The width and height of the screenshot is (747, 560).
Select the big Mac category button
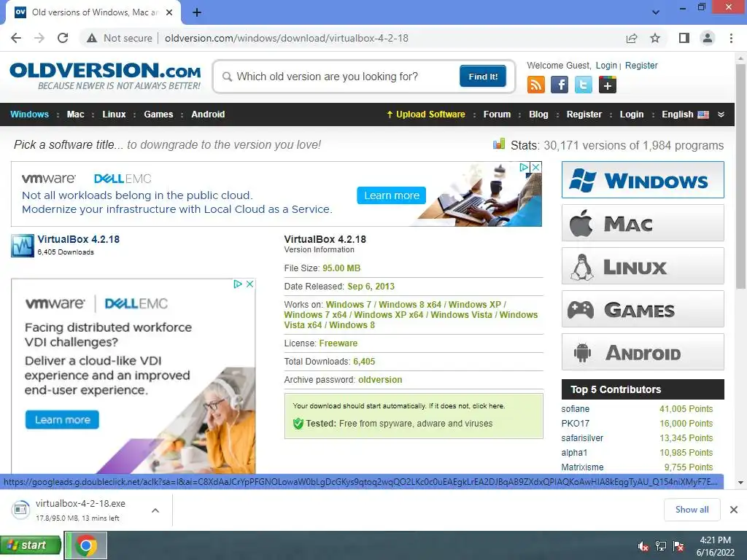point(643,223)
